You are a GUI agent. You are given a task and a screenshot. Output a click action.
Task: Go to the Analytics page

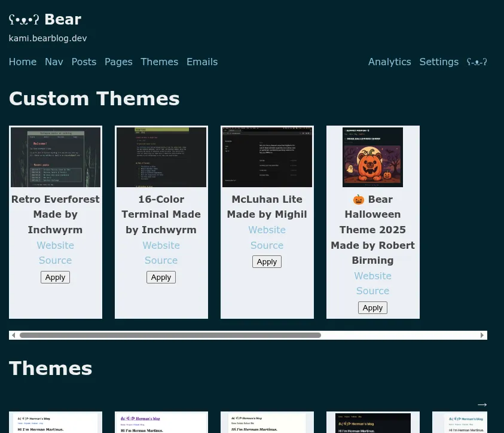(x=389, y=62)
